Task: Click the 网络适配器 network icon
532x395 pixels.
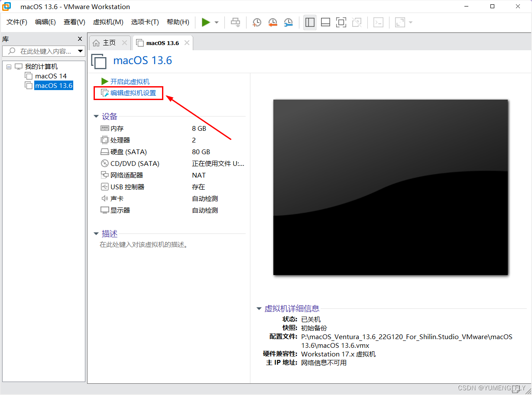Action: click(x=104, y=175)
